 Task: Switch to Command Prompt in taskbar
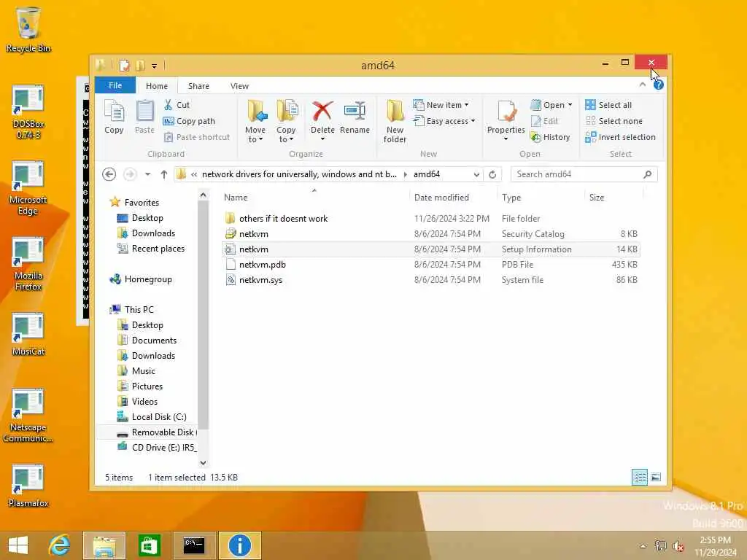coord(194,545)
